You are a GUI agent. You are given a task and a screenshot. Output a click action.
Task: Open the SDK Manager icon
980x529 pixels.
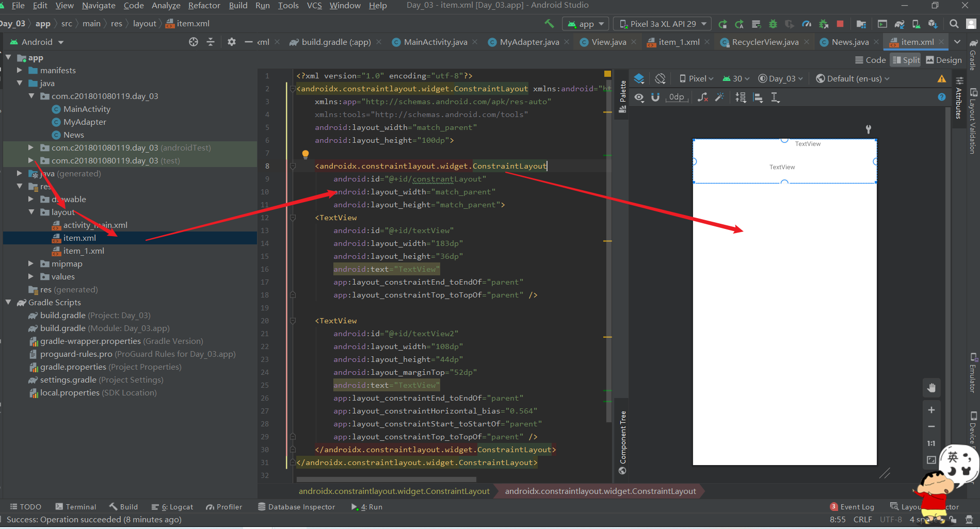pyautogui.click(x=933, y=24)
